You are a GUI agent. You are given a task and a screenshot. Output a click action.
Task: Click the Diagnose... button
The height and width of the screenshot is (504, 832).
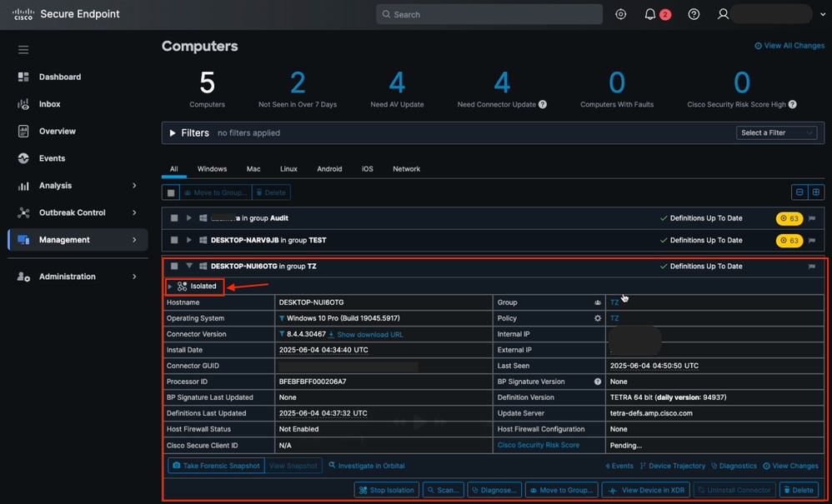pos(494,490)
